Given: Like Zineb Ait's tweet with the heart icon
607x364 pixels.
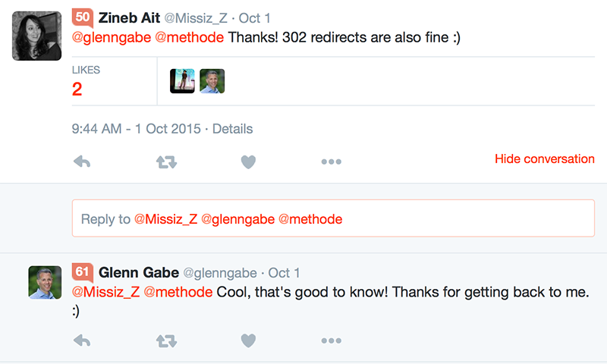Looking at the screenshot, I should coord(248,162).
